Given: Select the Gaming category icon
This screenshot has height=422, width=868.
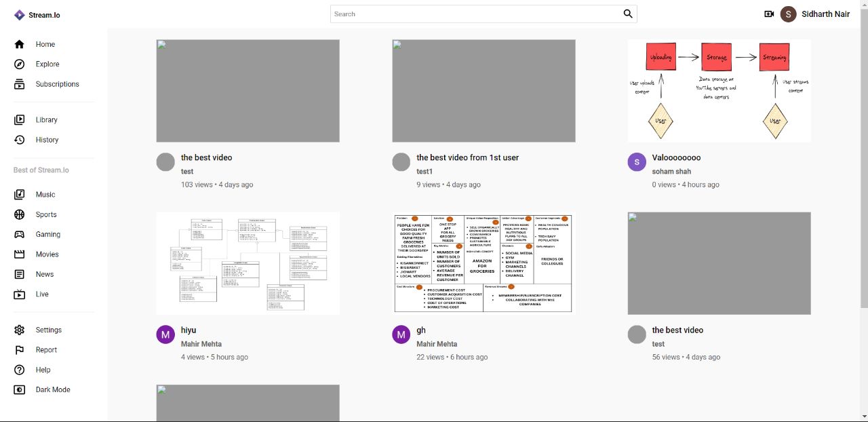Looking at the screenshot, I should click(19, 234).
